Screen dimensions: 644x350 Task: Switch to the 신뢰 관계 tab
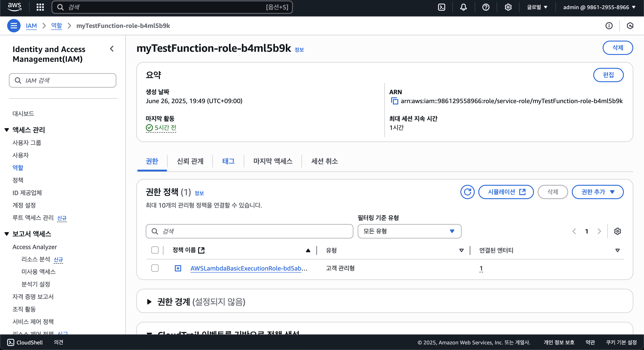[x=190, y=161]
